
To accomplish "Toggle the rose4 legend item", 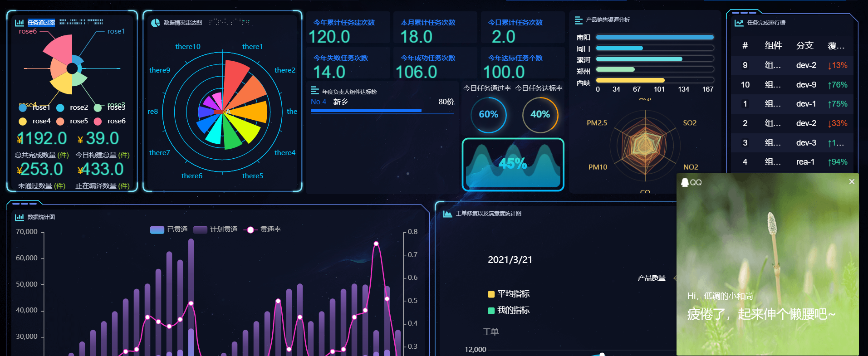I will point(34,121).
